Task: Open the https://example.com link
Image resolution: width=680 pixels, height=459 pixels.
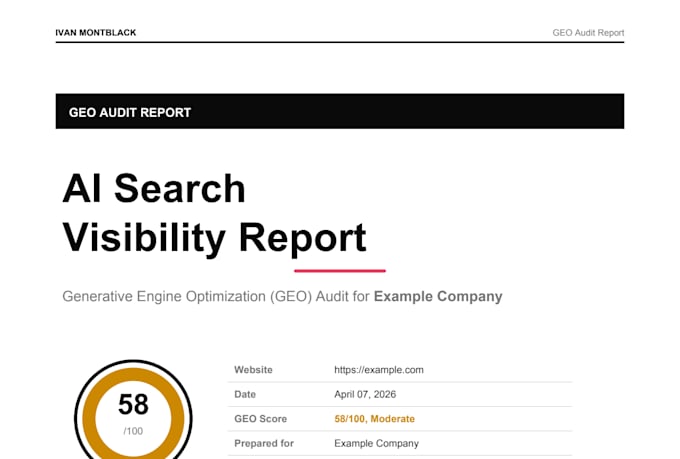Action: [x=379, y=370]
